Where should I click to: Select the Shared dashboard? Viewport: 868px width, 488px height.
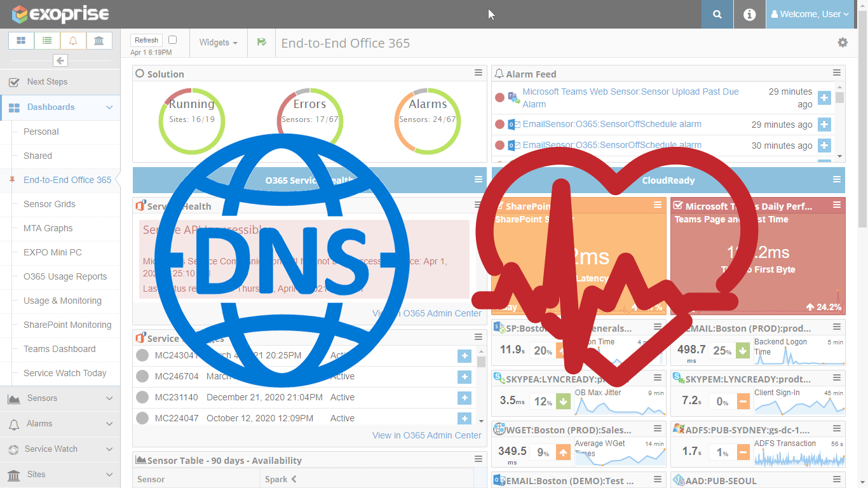(37, 156)
